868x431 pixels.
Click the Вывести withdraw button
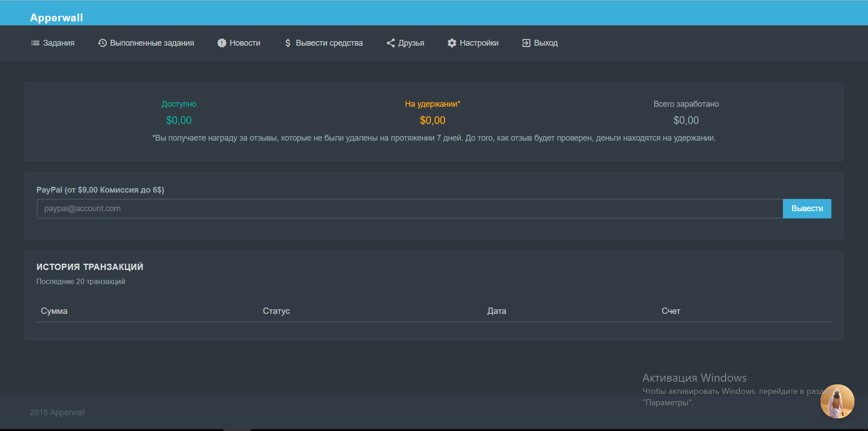[x=807, y=208]
